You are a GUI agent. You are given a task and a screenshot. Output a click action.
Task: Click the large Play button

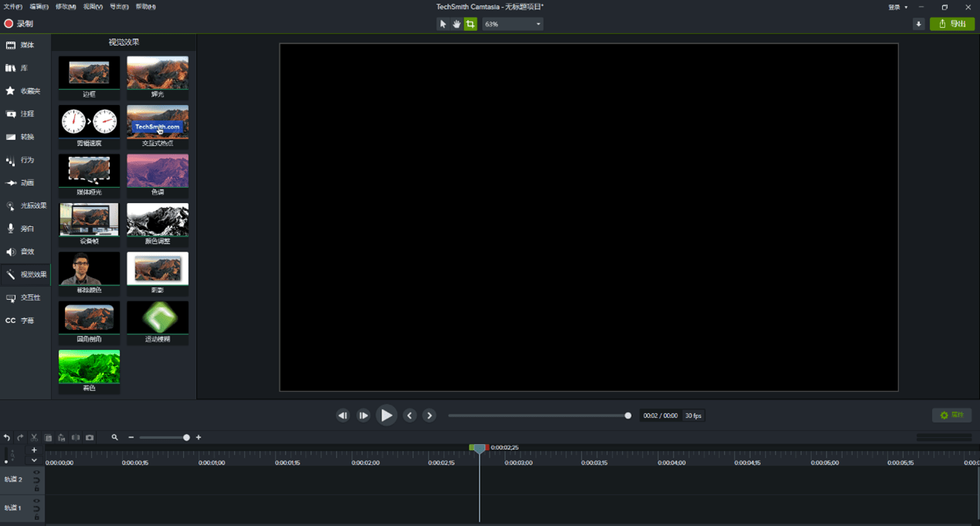[386, 416]
